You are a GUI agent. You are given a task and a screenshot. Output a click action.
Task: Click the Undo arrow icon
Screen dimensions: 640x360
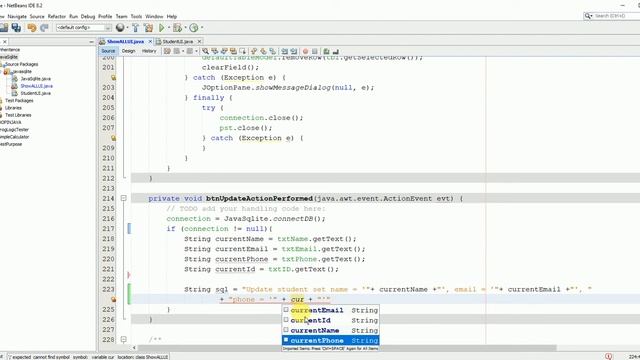tap(32, 27)
